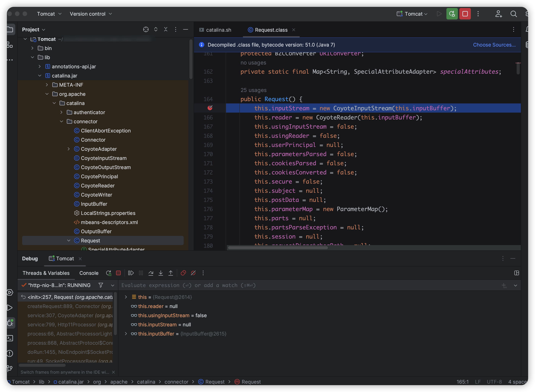
Task: Open the Search Everywhere magnifier icon
Action: point(513,14)
